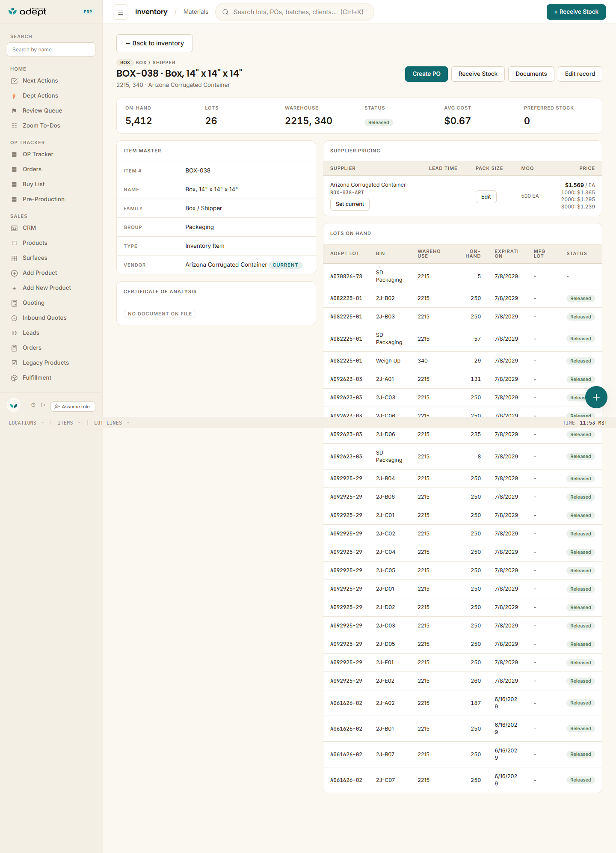Set Arizona Corrugated Container as current supplier
The image size is (616, 853).
(350, 204)
